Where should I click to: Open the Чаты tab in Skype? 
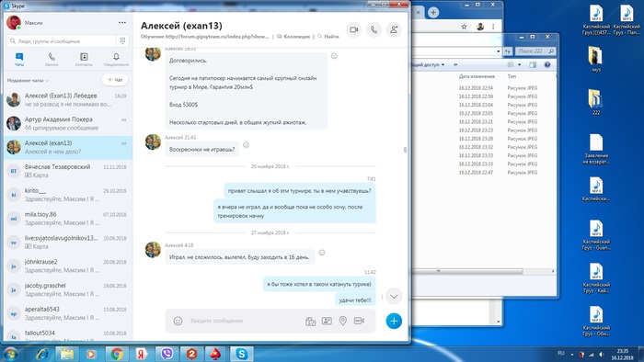click(x=19, y=60)
